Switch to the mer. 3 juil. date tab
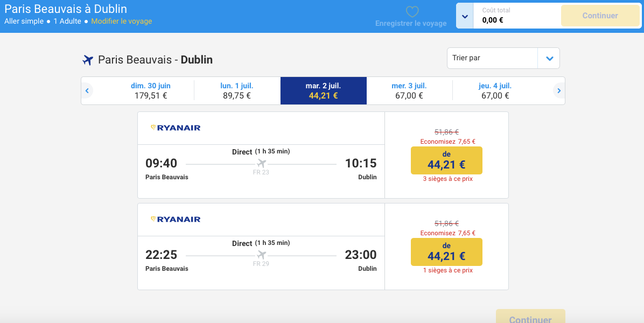This screenshot has width=644, height=323. pos(409,90)
